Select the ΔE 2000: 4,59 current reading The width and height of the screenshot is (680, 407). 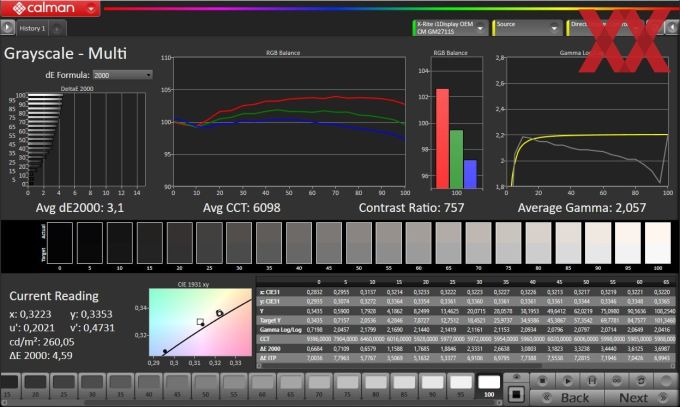pyautogui.click(x=41, y=355)
